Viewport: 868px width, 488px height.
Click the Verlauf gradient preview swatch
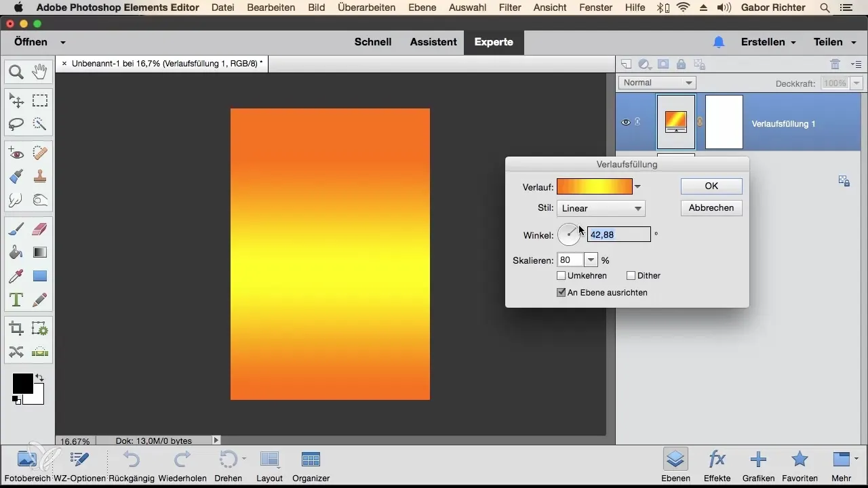click(594, 187)
